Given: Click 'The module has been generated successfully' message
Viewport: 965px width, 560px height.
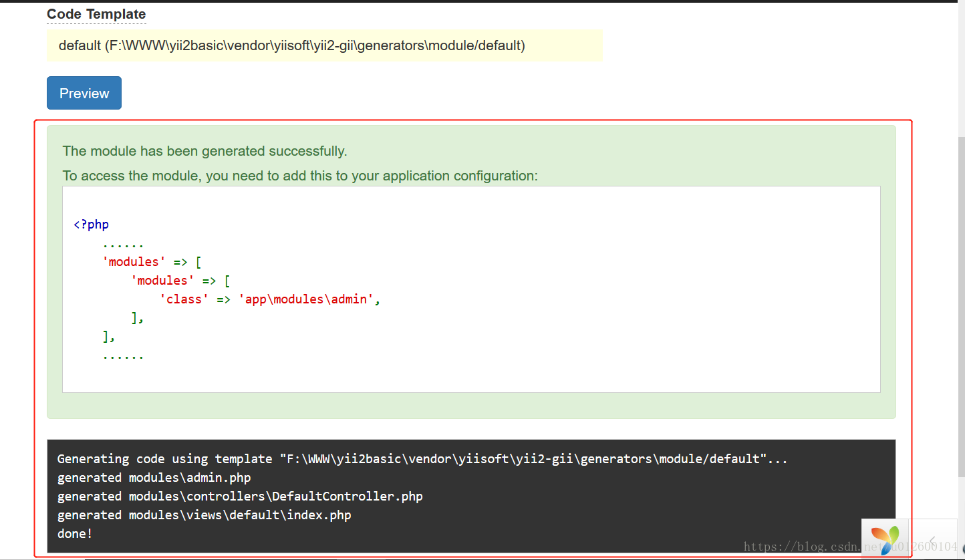Looking at the screenshot, I should click(204, 151).
